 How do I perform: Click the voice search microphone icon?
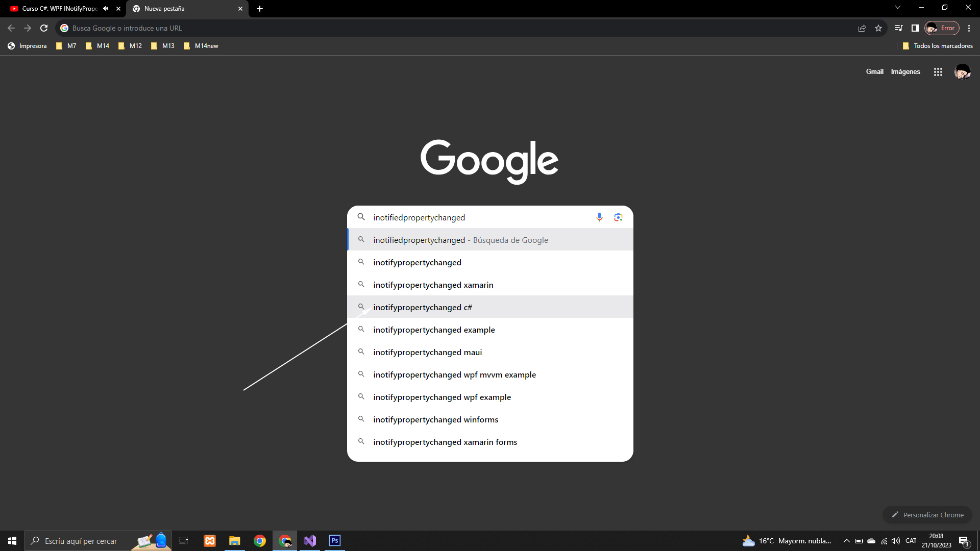click(599, 217)
